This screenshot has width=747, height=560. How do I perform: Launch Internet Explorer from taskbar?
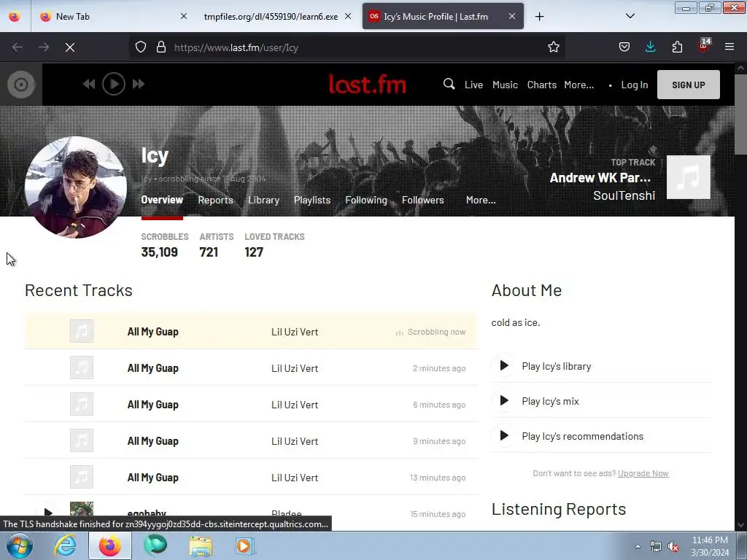[65, 545]
